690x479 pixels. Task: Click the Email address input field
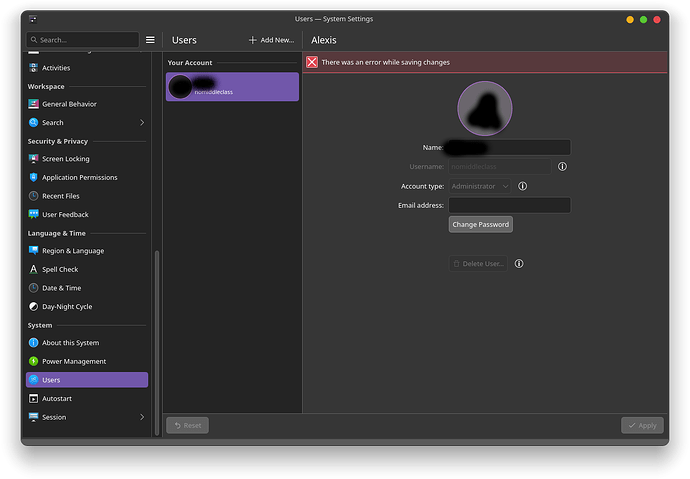coord(510,205)
